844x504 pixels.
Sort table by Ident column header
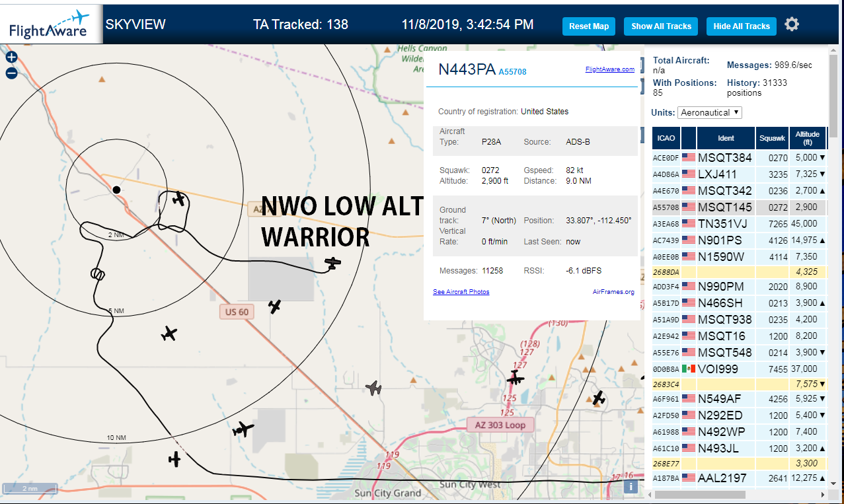[x=726, y=138]
